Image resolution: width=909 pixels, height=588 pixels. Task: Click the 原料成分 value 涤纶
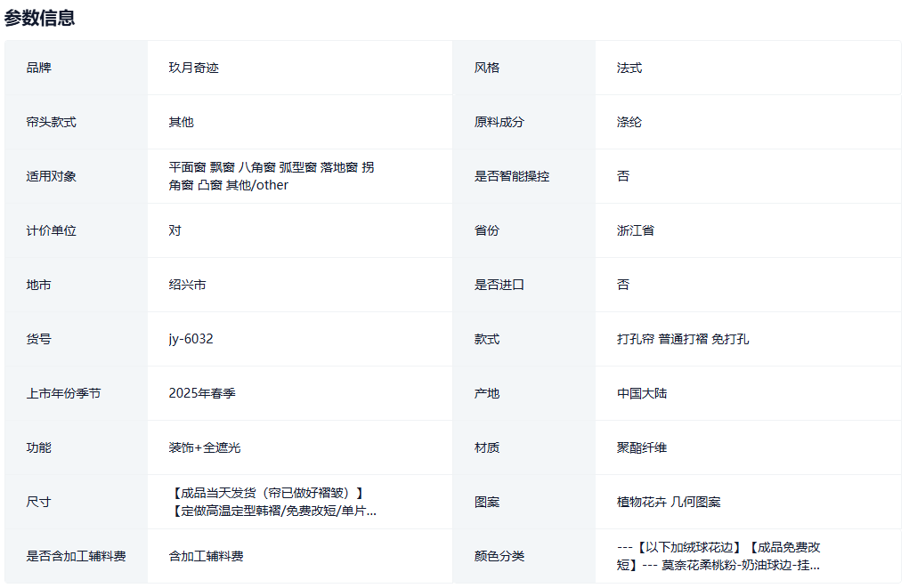[x=629, y=122]
